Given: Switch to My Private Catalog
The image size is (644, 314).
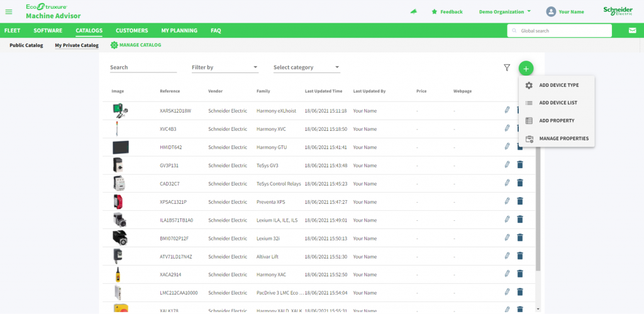Looking at the screenshot, I should click(x=77, y=45).
